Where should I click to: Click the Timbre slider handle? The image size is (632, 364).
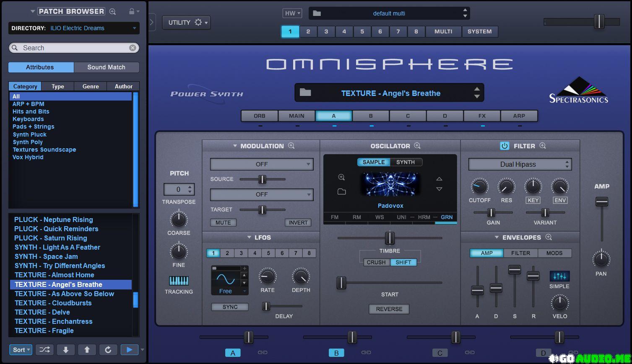coord(390,238)
